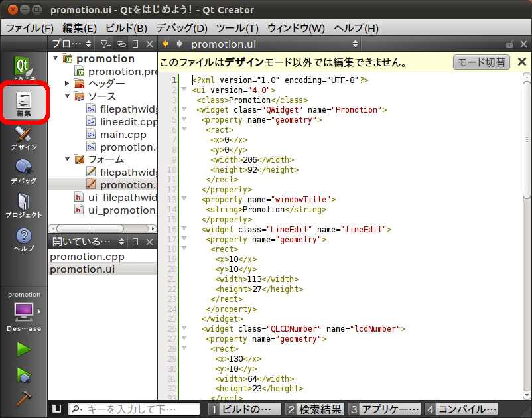Click the filter tree funnel icon
532x418 pixels.
click(x=105, y=44)
